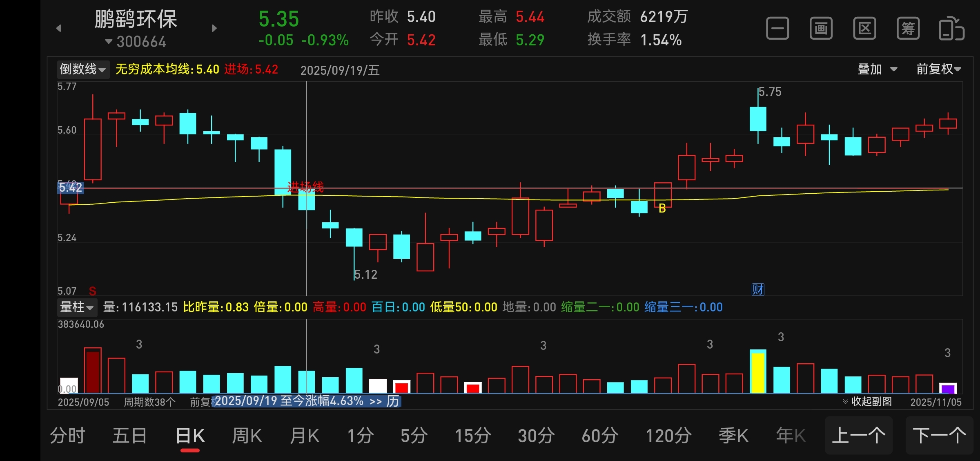Click the minus line icon in top toolbar
This screenshot has width=980, height=461.
[x=777, y=29]
